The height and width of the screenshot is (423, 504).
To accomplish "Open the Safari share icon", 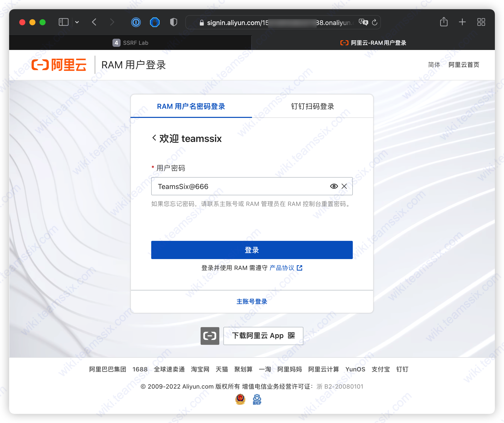I will tap(444, 22).
